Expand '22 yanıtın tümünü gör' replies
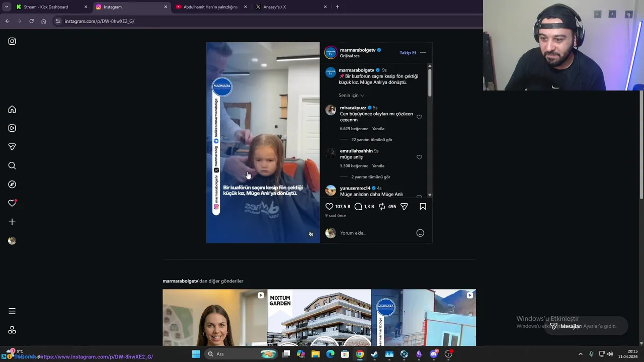 tap(372, 140)
